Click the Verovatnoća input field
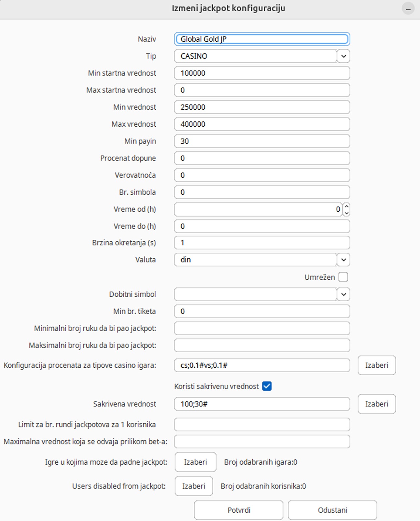Viewport: 420px width, 521px height. click(262, 175)
